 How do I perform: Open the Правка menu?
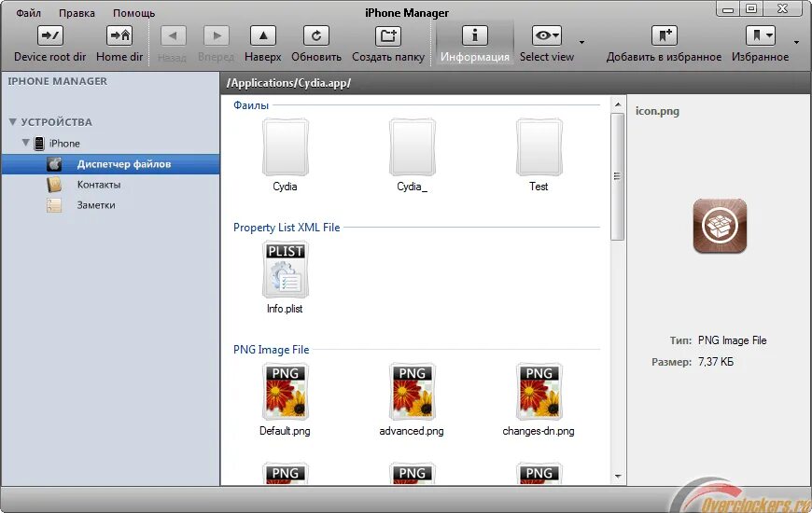click(77, 13)
